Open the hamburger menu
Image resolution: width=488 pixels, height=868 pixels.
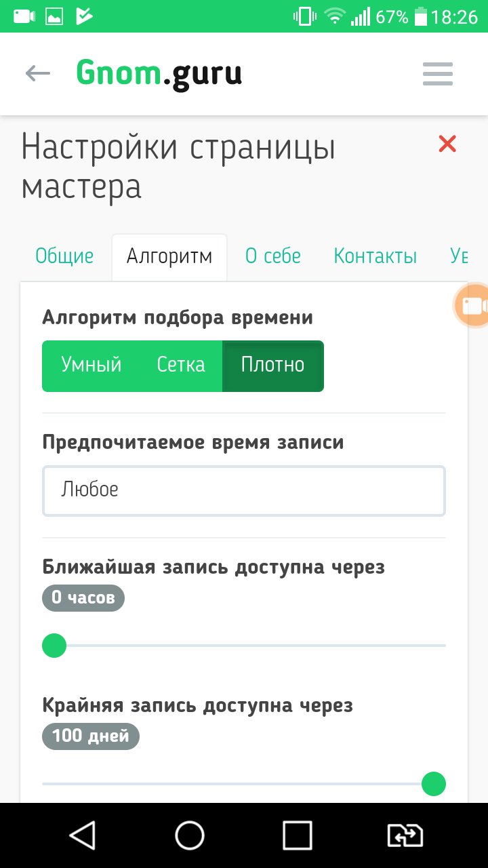(437, 74)
